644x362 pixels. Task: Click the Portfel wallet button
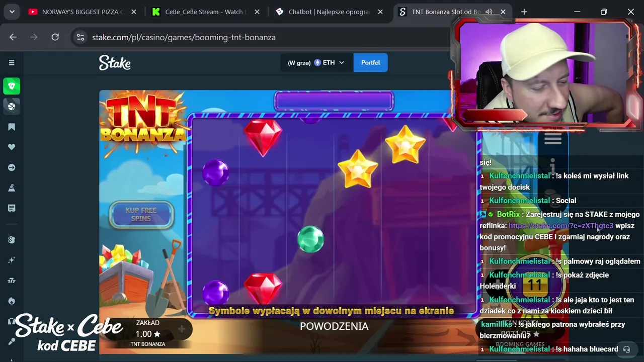(370, 63)
